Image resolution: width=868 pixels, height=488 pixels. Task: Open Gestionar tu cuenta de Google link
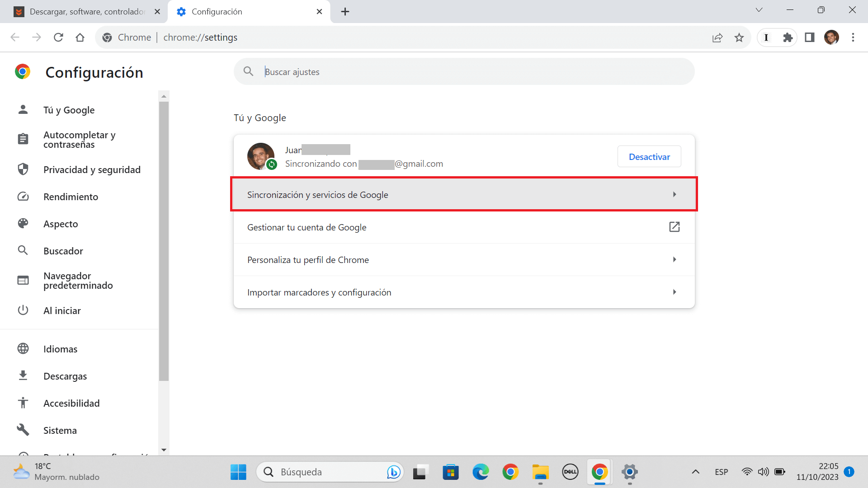(x=464, y=227)
